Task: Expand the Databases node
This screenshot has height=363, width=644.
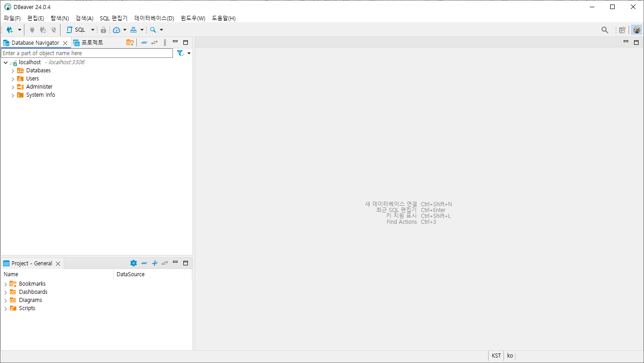Action: pos(13,71)
